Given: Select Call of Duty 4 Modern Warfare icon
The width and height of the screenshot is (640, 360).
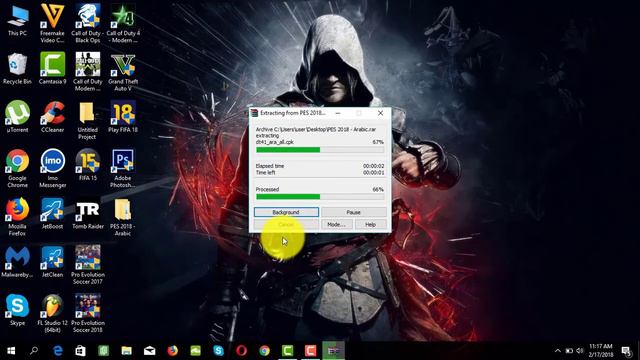Looking at the screenshot, I should coord(123,23).
